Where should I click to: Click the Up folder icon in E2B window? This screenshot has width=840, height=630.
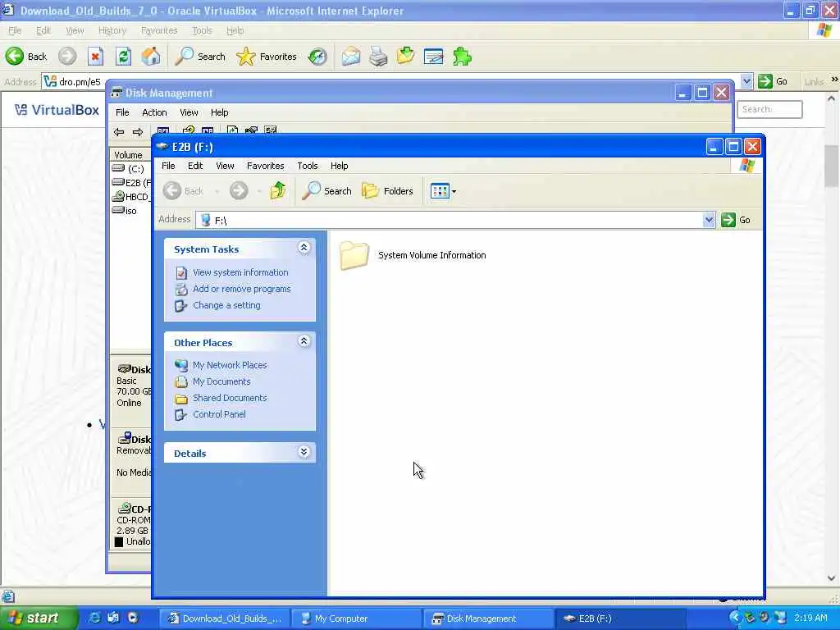[x=278, y=190]
